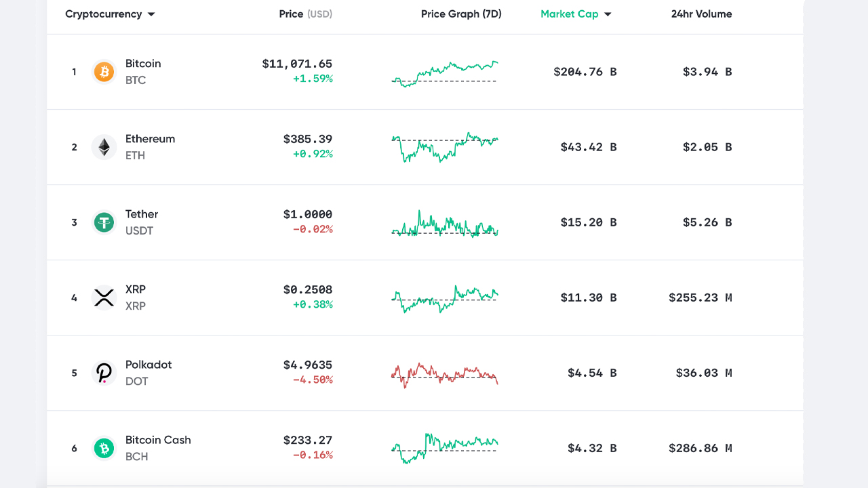
Task: Click the Ethereum diamond icon
Action: pos(104,147)
